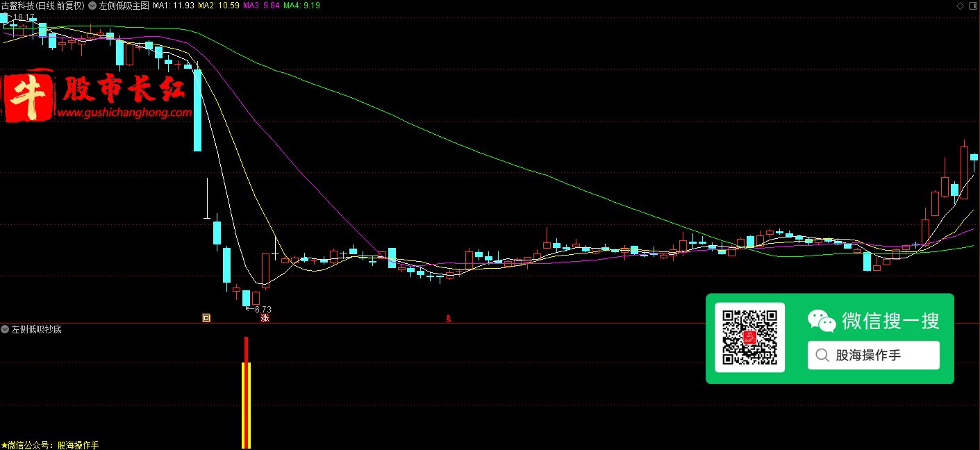Click the tall red signal bar in the sub-chart

click(246, 392)
